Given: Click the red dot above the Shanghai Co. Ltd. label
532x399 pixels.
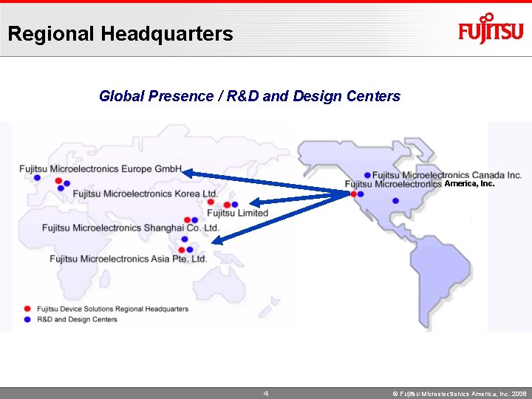Looking at the screenshot, I should (x=187, y=220).
